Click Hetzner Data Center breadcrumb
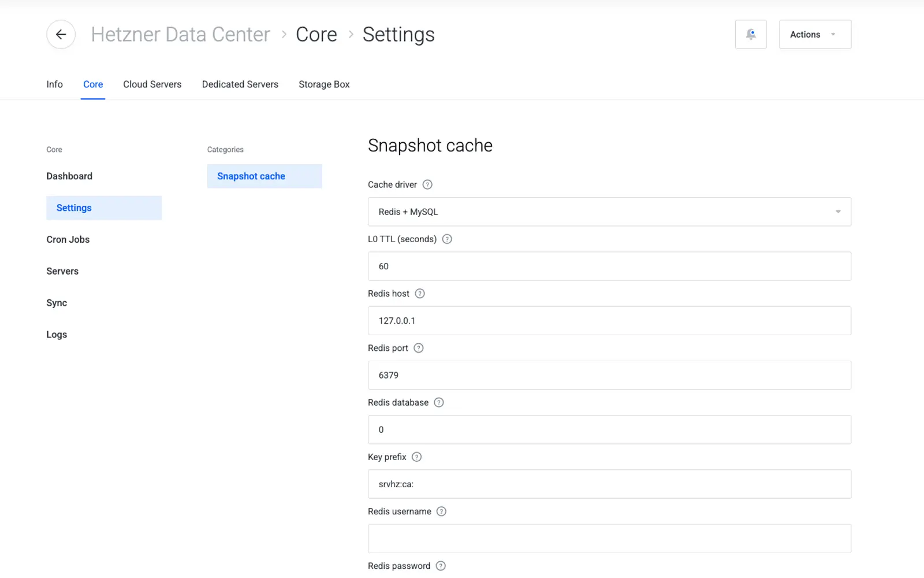The height and width of the screenshot is (578, 924). pyautogui.click(x=181, y=35)
